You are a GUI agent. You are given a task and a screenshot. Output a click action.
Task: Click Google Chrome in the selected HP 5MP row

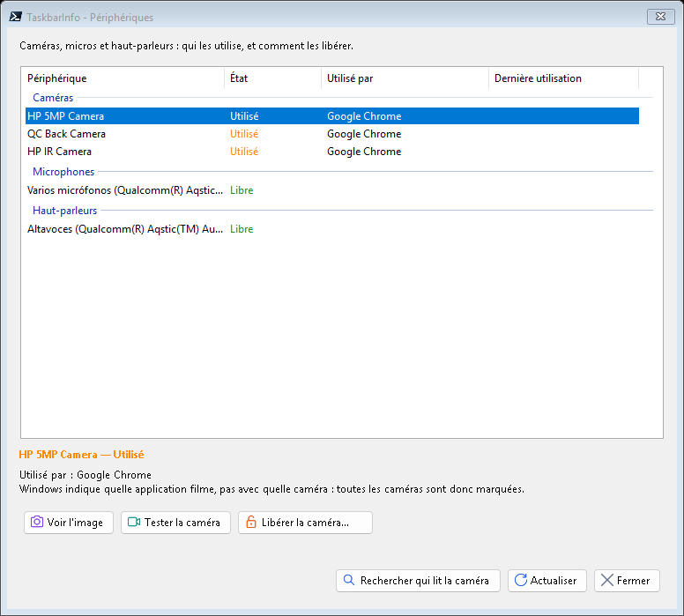364,116
